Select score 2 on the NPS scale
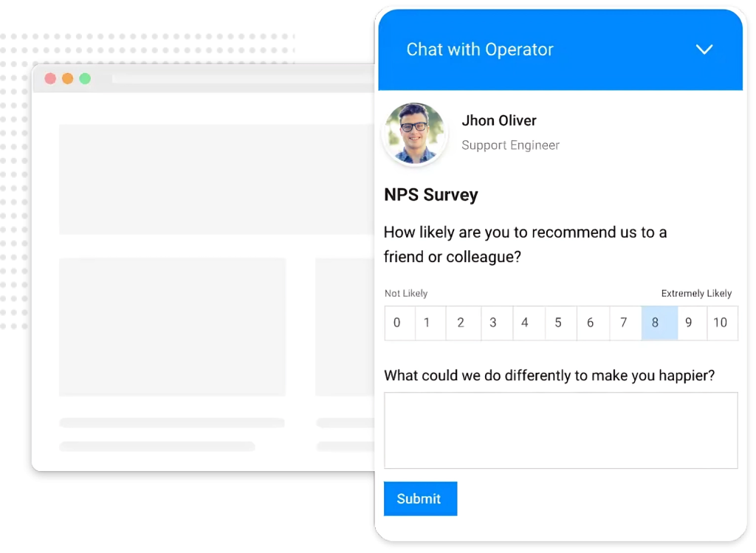 pyautogui.click(x=464, y=323)
